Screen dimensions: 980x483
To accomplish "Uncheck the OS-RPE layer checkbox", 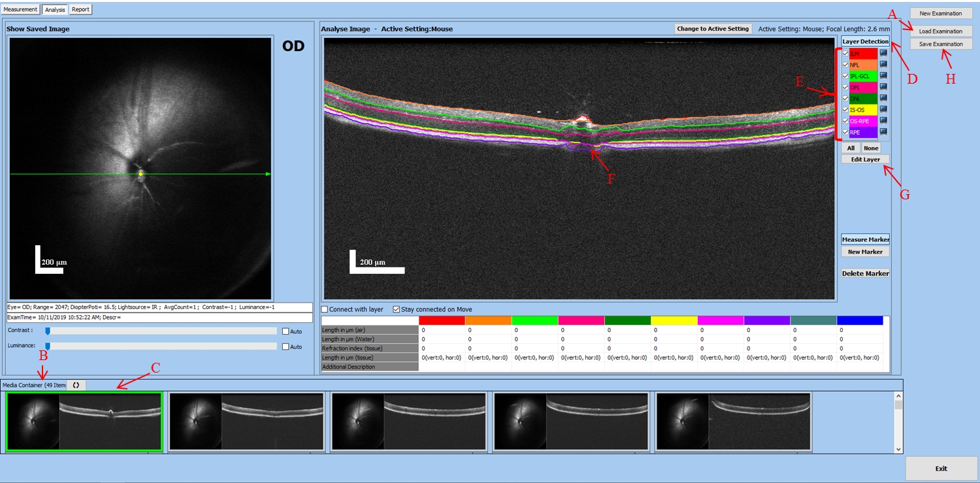I will point(845,121).
